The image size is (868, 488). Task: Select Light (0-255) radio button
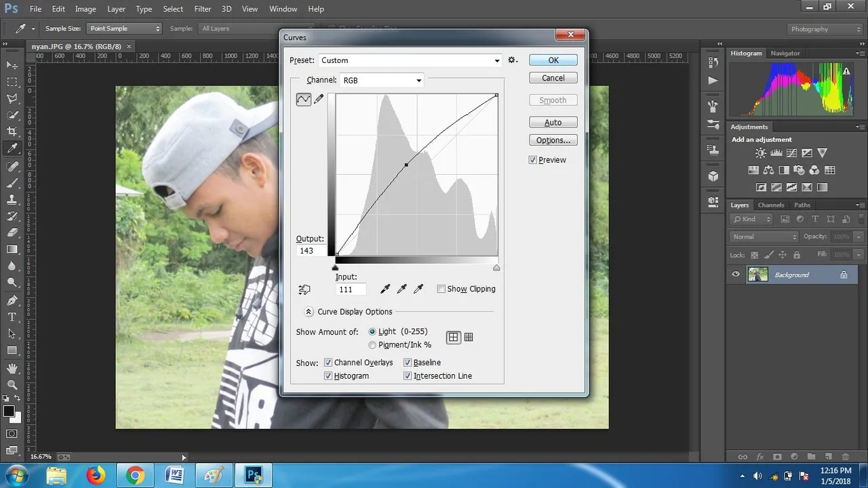(372, 331)
